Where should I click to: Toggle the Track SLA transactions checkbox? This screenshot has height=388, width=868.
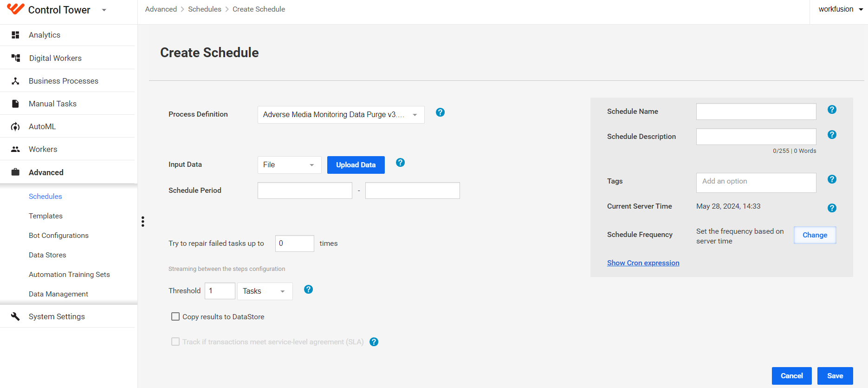(175, 342)
